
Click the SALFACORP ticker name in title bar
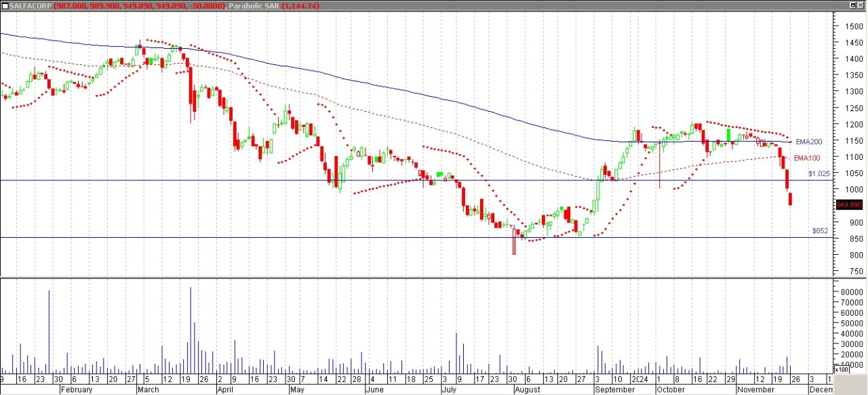click(31, 5)
